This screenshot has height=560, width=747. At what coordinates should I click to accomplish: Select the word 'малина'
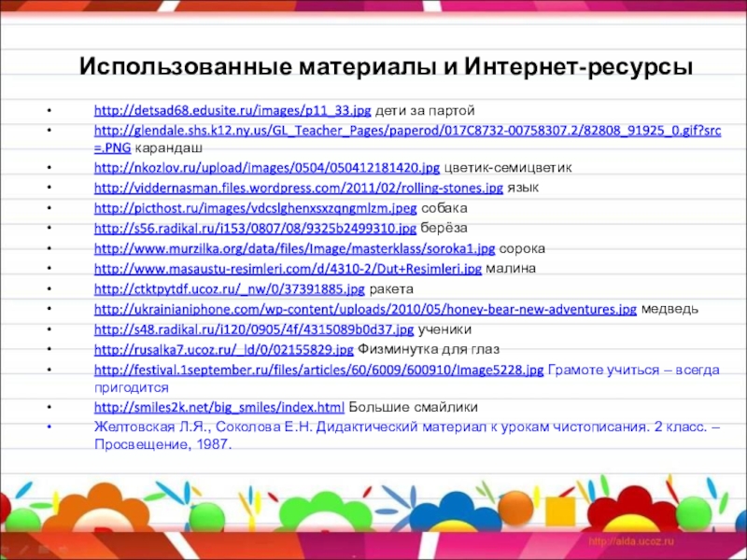click(x=511, y=269)
